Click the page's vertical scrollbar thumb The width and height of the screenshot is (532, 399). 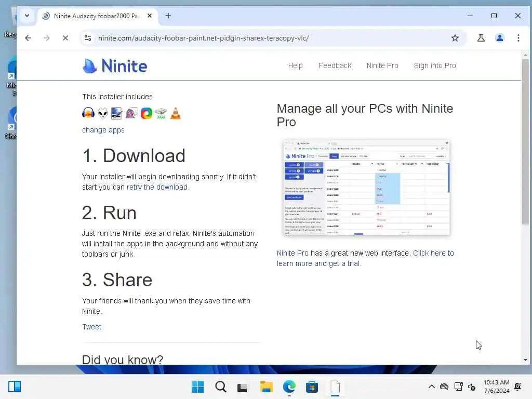525,142
